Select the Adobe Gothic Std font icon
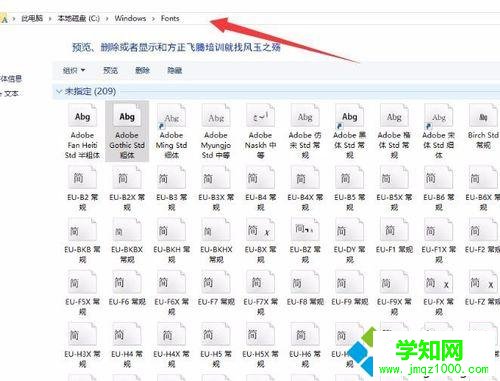 (127, 116)
